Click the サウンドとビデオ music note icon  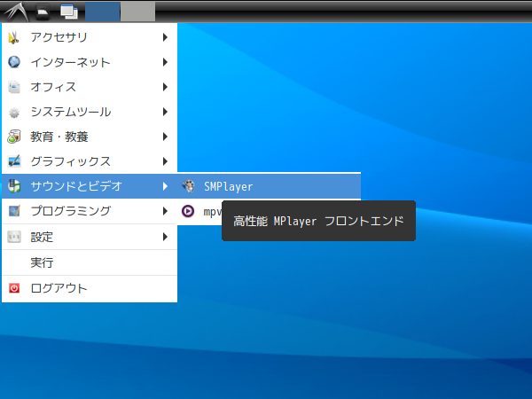click(14, 186)
